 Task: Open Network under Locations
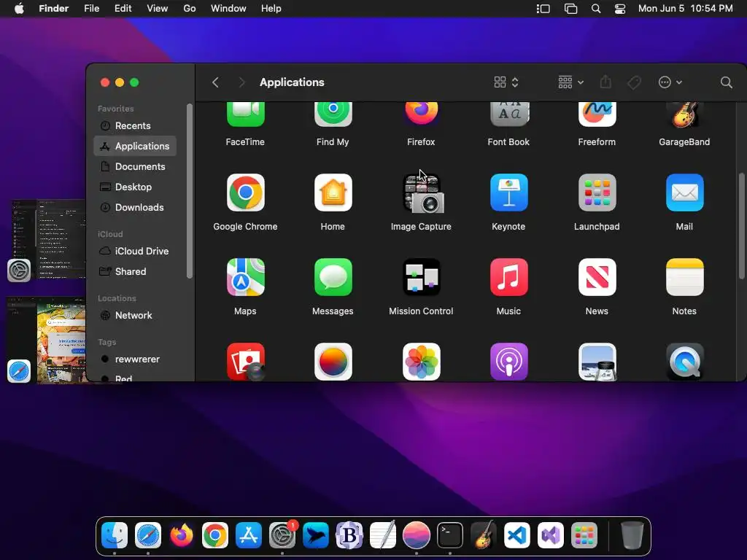(x=135, y=315)
